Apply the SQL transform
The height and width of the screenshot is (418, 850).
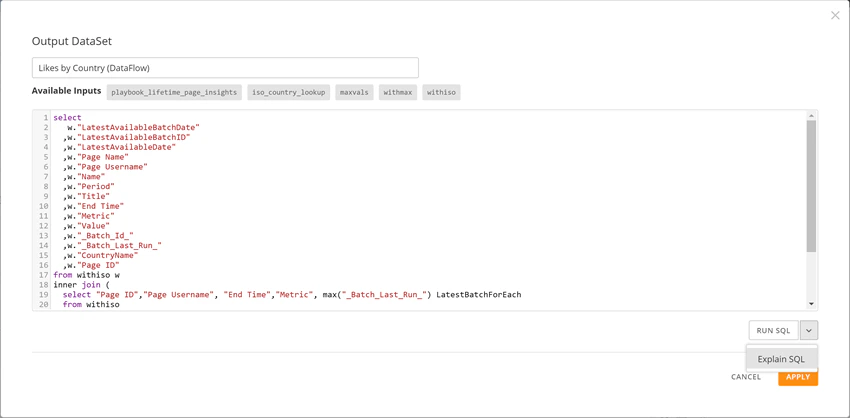click(x=798, y=377)
